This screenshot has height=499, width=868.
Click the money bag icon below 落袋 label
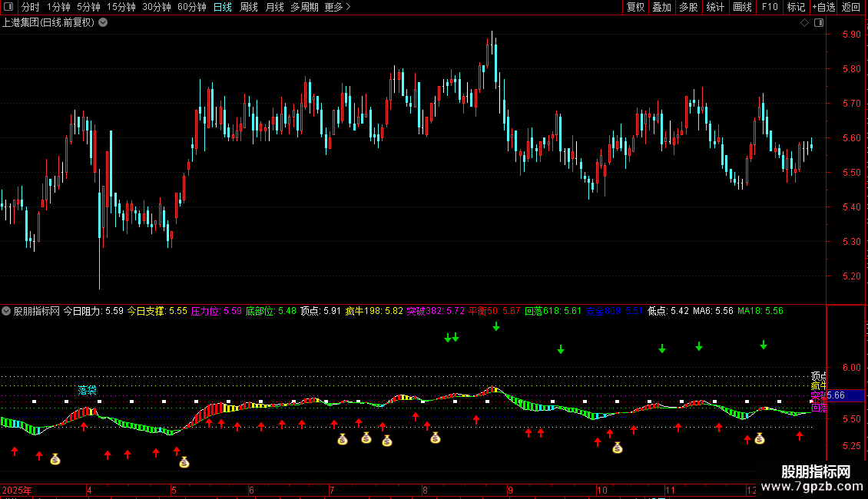pyautogui.click(x=55, y=459)
